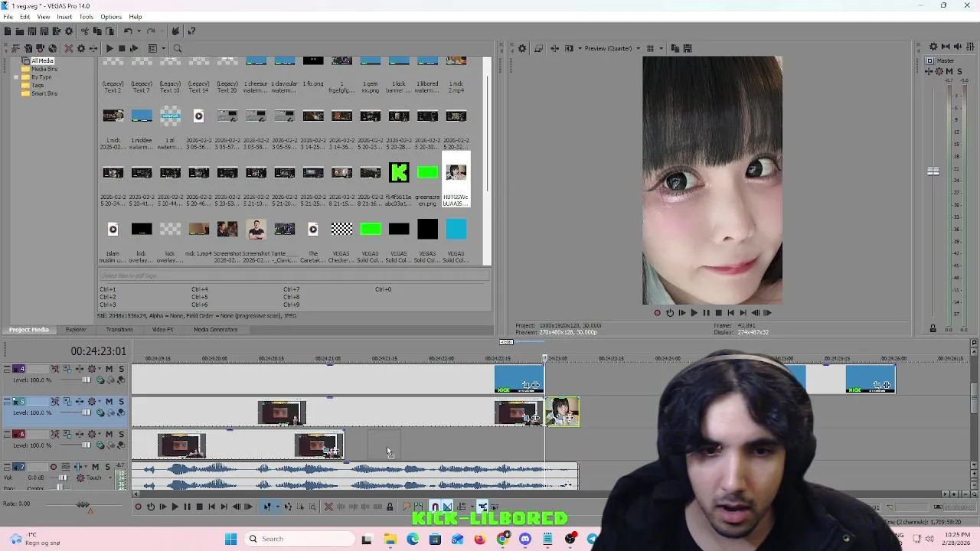Screen dimensions: 980x551
Task: Open Overlays grid dropdown arrow in preview
Action: pos(661,48)
